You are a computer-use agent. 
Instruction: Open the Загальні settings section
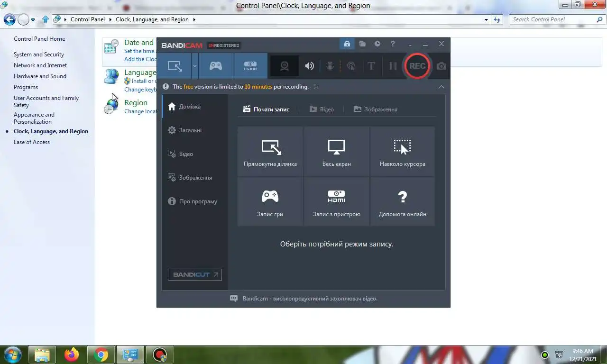click(x=195, y=130)
